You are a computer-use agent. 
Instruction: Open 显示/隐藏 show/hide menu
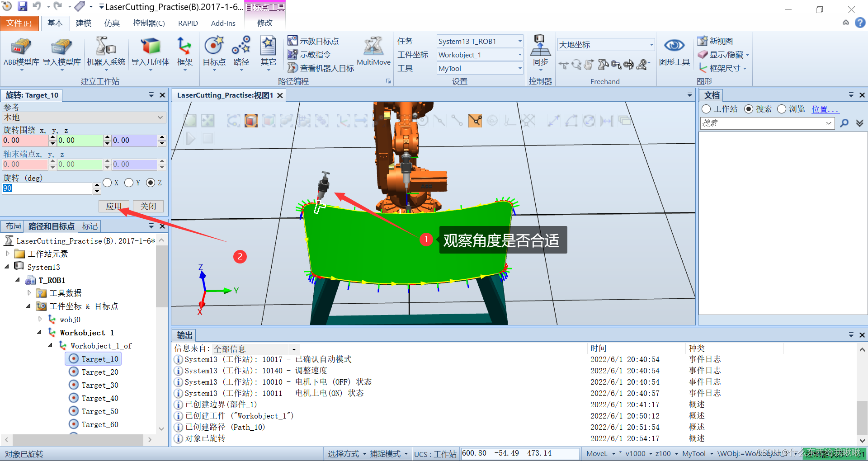723,55
